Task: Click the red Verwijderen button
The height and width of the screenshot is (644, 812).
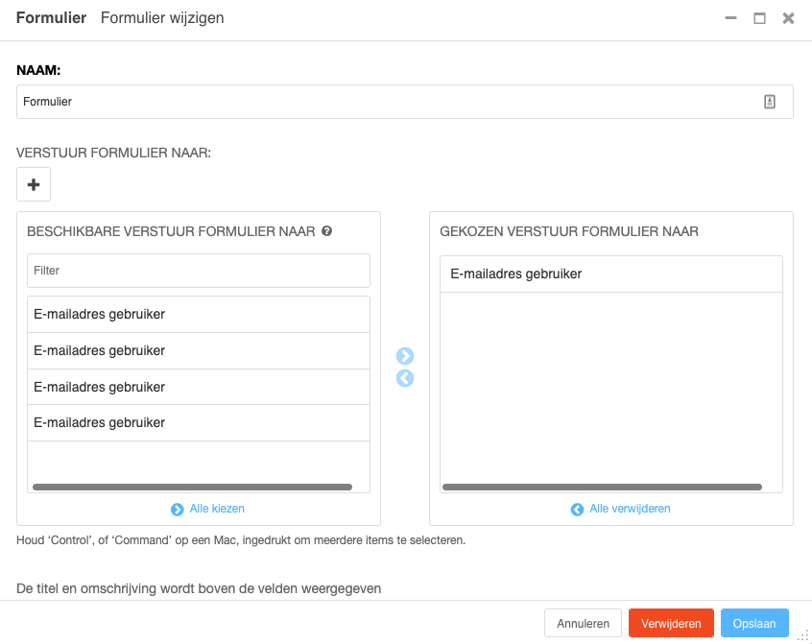Action: click(x=671, y=622)
